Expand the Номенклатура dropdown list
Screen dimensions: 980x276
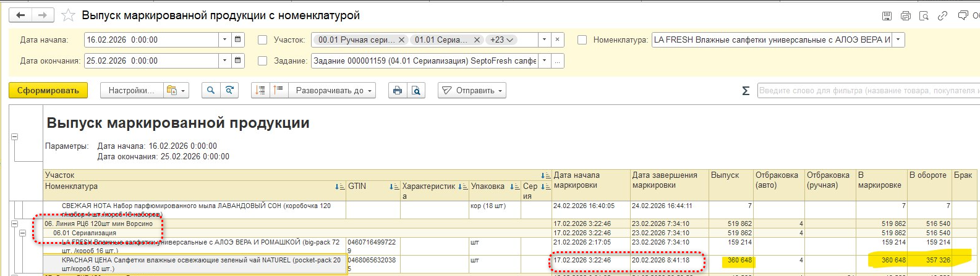(898, 40)
